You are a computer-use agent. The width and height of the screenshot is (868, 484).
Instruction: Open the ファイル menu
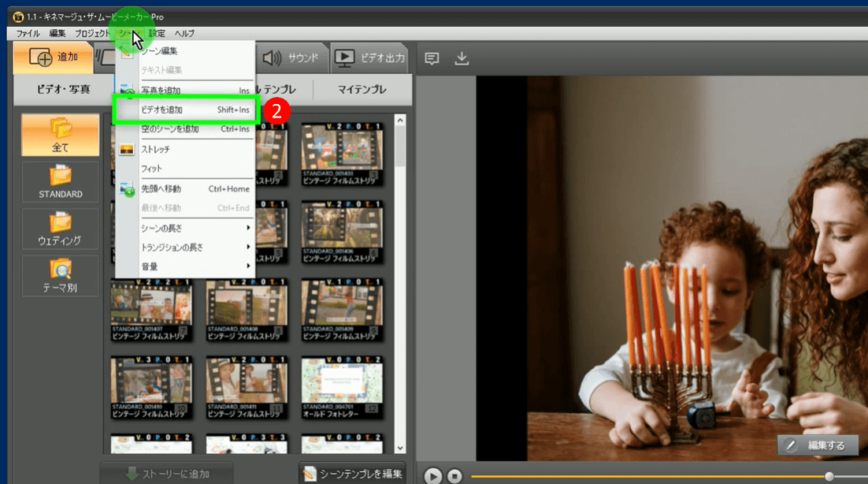(28, 33)
